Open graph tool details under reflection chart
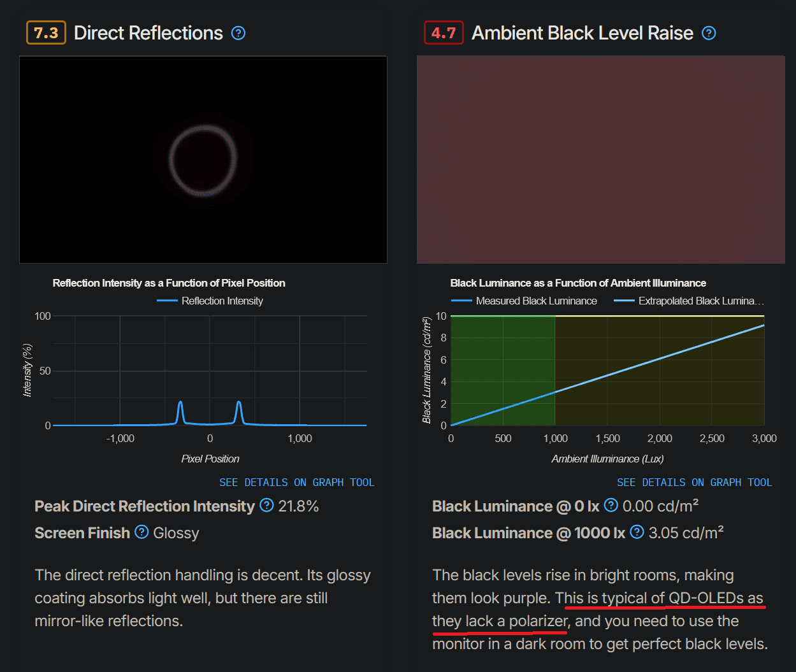 (297, 482)
